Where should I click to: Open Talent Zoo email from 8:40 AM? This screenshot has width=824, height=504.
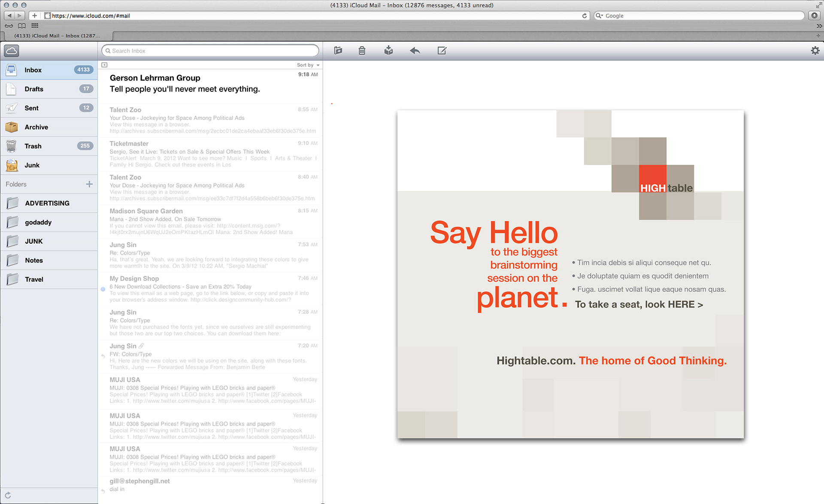pyautogui.click(x=210, y=187)
